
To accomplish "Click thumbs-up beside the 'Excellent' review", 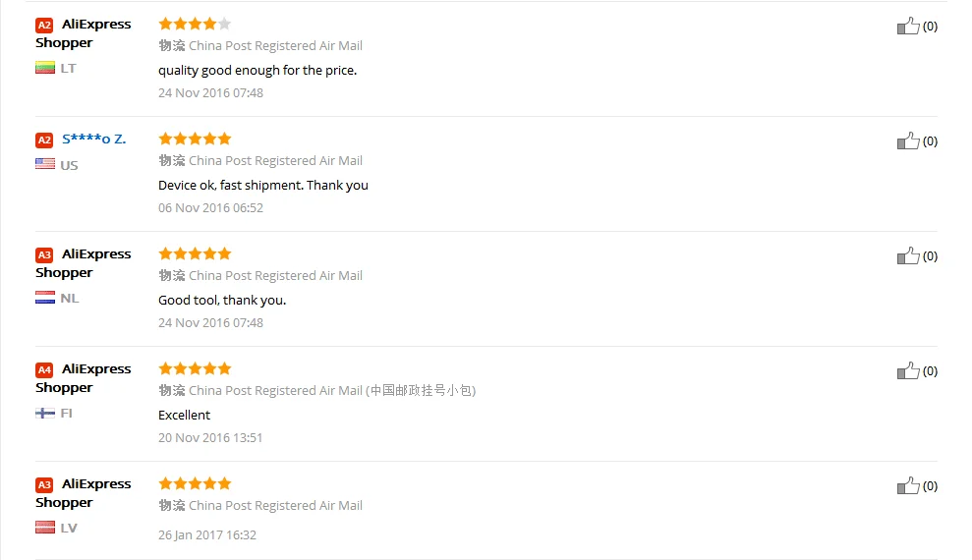I will [x=908, y=371].
